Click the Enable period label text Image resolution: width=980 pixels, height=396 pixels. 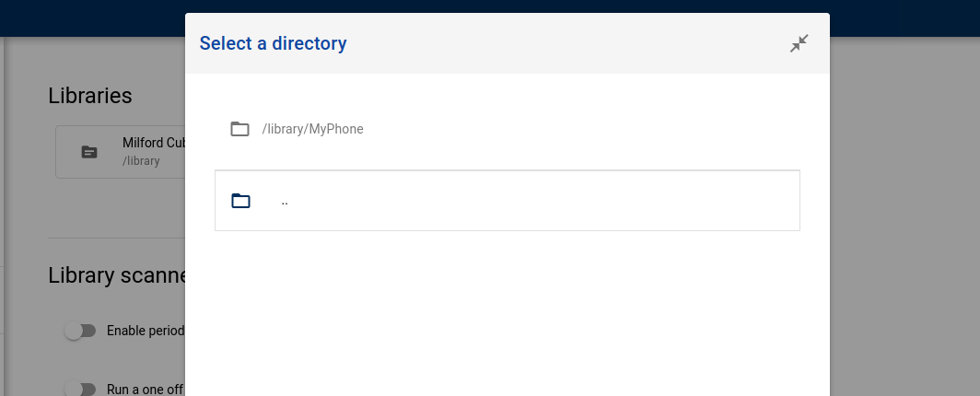146,331
